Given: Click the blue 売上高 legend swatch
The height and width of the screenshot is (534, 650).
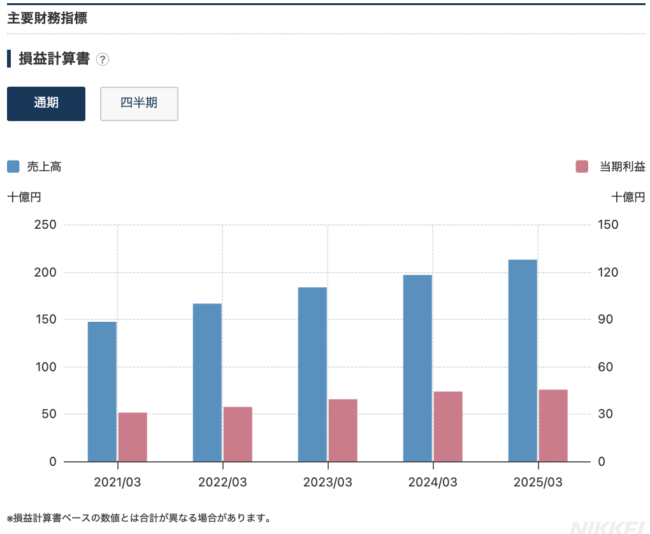Looking at the screenshot, I should click(x=14, y=166).
